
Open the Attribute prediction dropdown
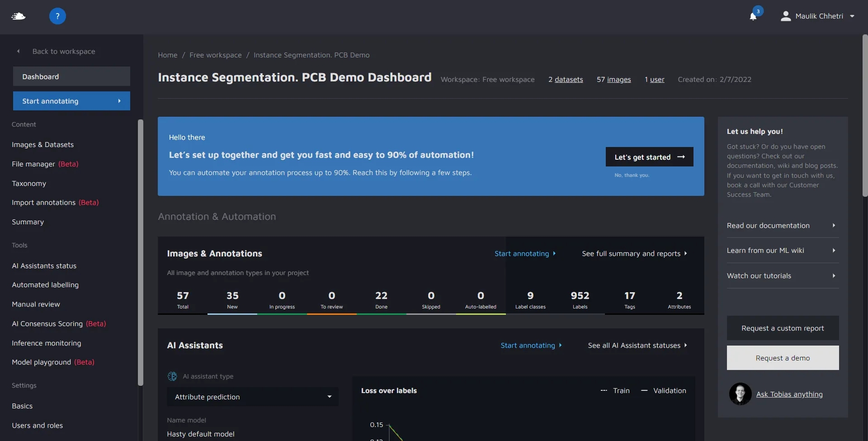pos(253,397)
